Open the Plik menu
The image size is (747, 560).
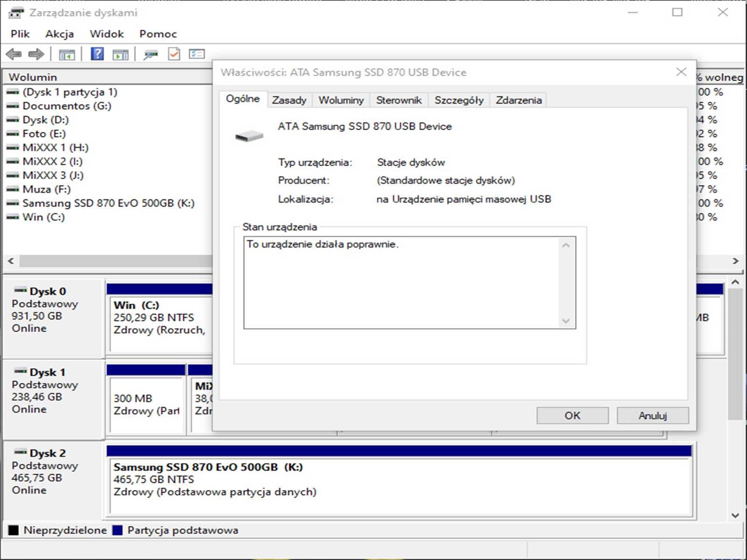(x=20, y=34)
